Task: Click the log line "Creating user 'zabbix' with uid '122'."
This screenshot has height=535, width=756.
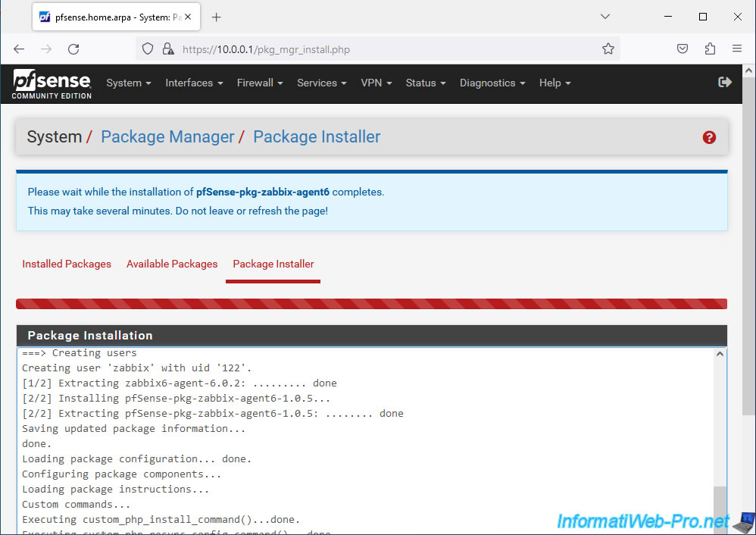Action: click(x=137, y=368)
